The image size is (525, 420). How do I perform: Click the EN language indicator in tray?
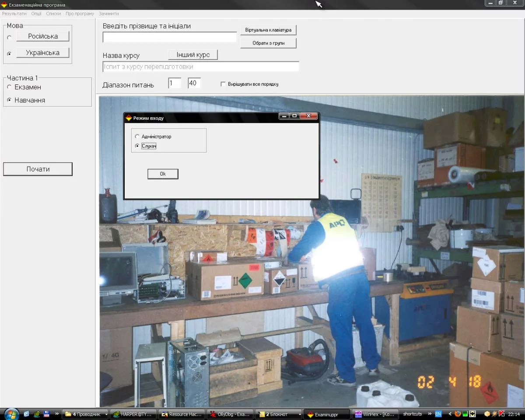(438, 414)
